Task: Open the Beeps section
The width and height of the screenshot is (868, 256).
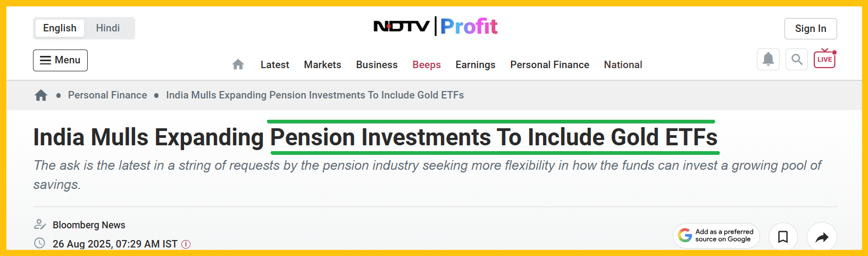Action: [427, 64]
